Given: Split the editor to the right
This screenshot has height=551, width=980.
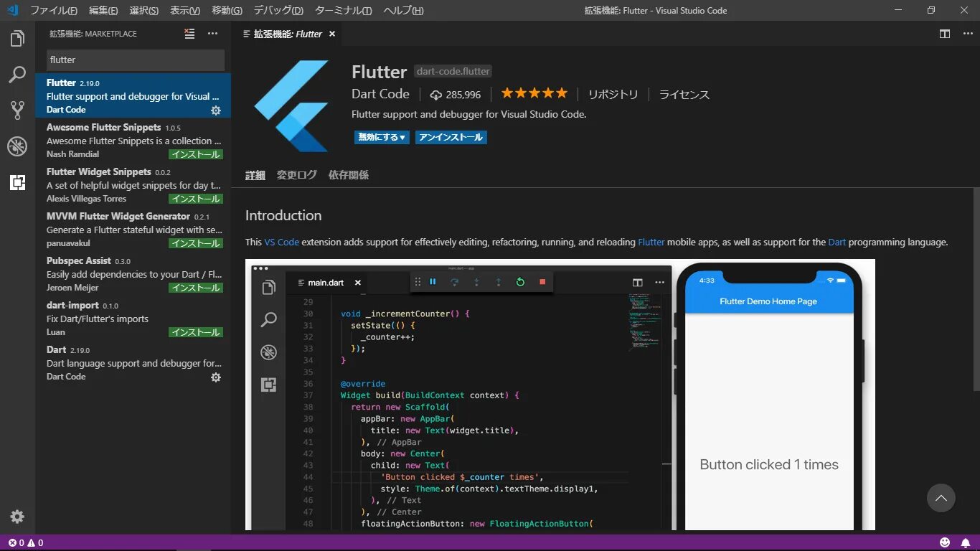Looking at the screenshot, I should (x=945, y=34).
